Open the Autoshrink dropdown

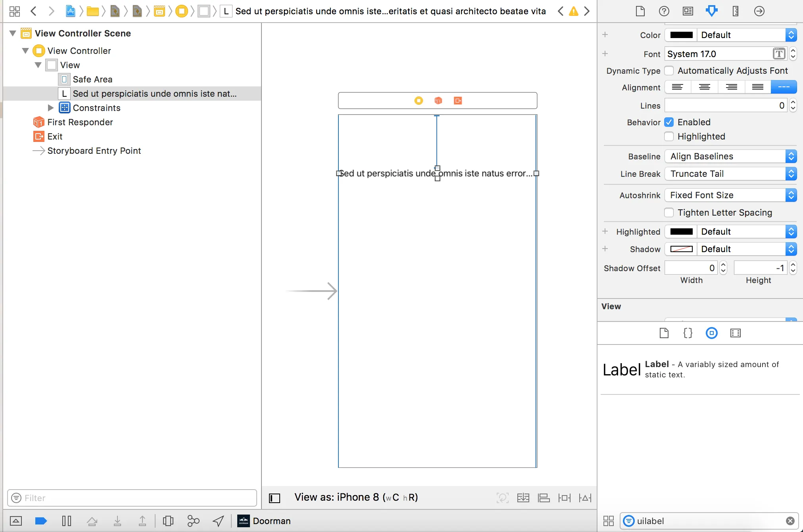(730, 195)
